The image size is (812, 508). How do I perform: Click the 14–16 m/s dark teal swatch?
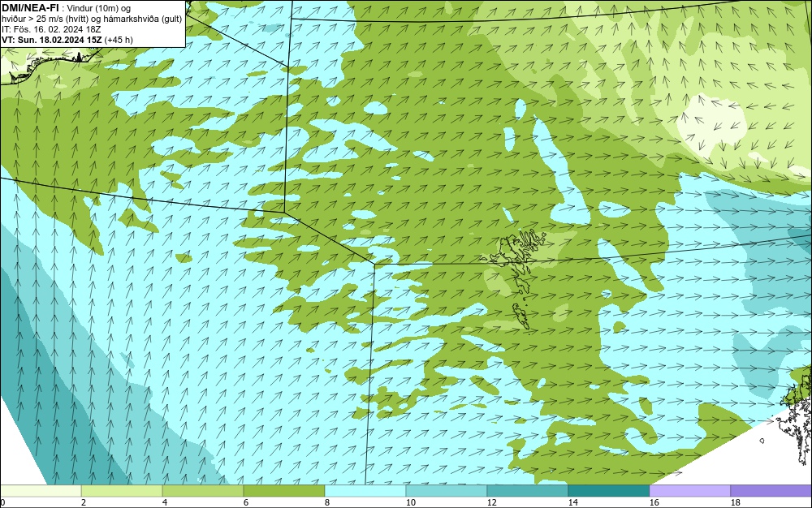click(609, 490)
